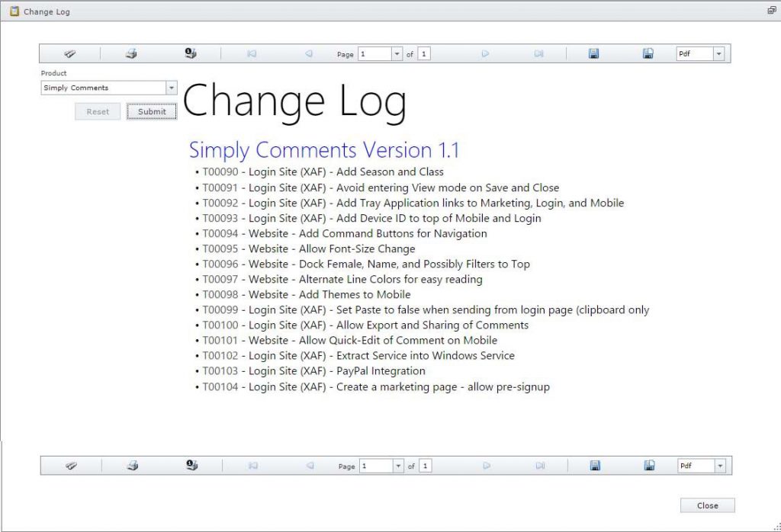Select T00097 Alternate Line Colors entry
Image resolution: width=781 pixels, height=532 pixels.
pos(342,279)
